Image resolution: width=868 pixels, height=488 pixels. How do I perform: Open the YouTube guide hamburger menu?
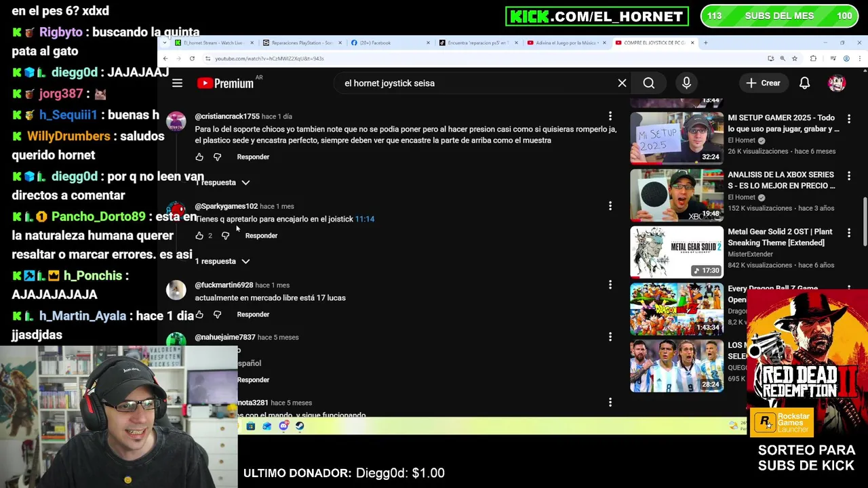point(177,83)
